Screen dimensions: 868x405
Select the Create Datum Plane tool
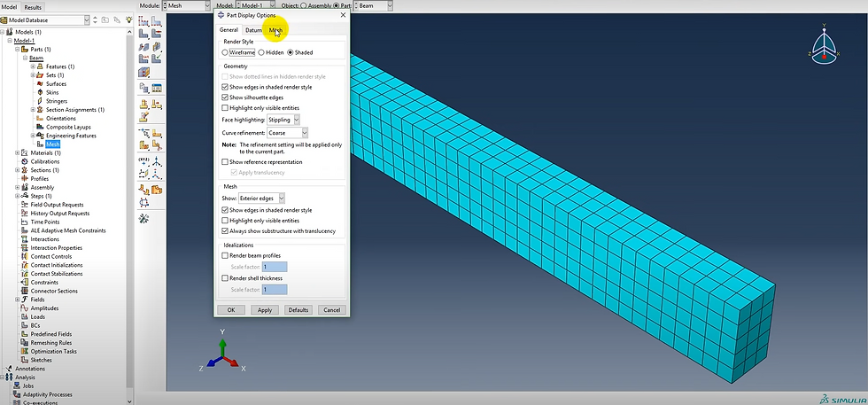tap(143, 174)
